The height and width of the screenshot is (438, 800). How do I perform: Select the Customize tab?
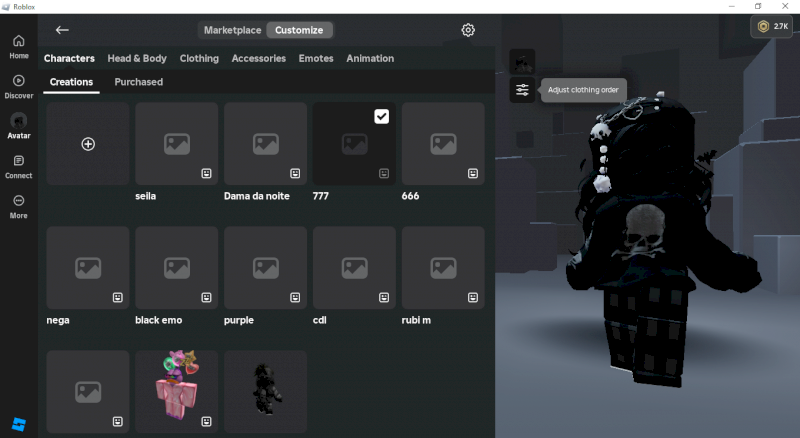tap(299, 30)
